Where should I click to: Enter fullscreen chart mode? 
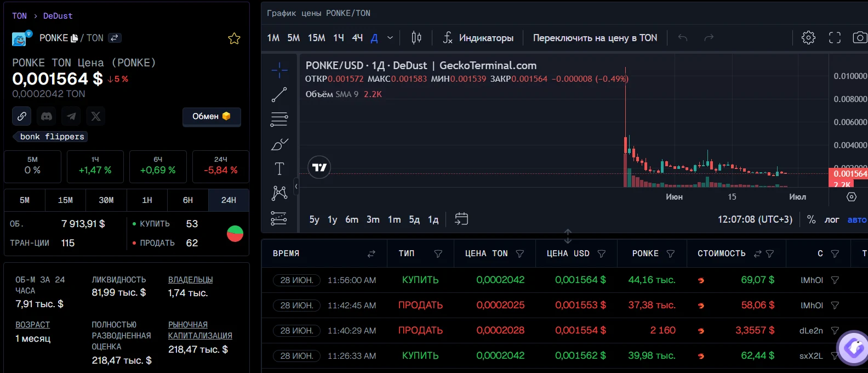(835, 38)
